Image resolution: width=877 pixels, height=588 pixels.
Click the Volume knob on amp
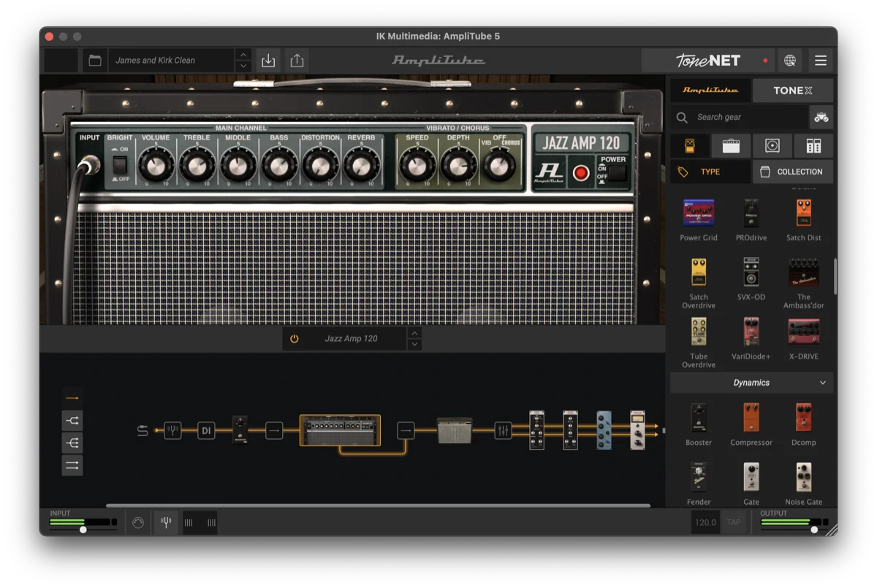[x=156, y=167]
